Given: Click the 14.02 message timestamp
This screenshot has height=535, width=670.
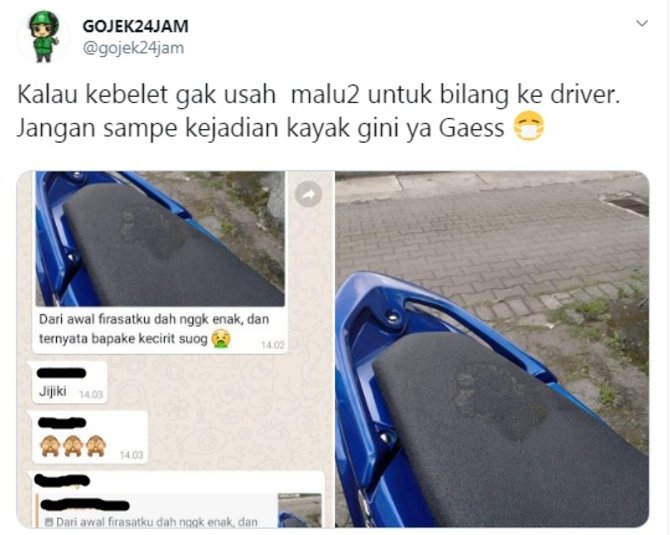Looking at the screenshot, I should click(x=273, y=345).
